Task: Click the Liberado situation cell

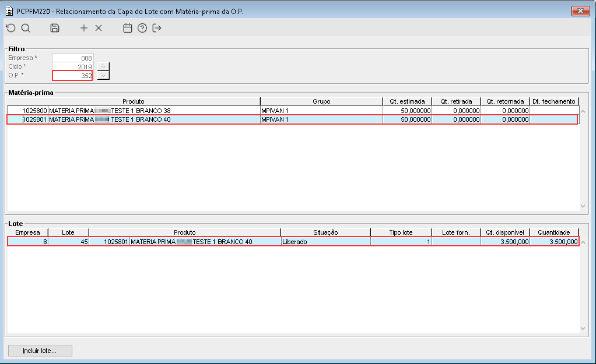Action: [325, 241]
